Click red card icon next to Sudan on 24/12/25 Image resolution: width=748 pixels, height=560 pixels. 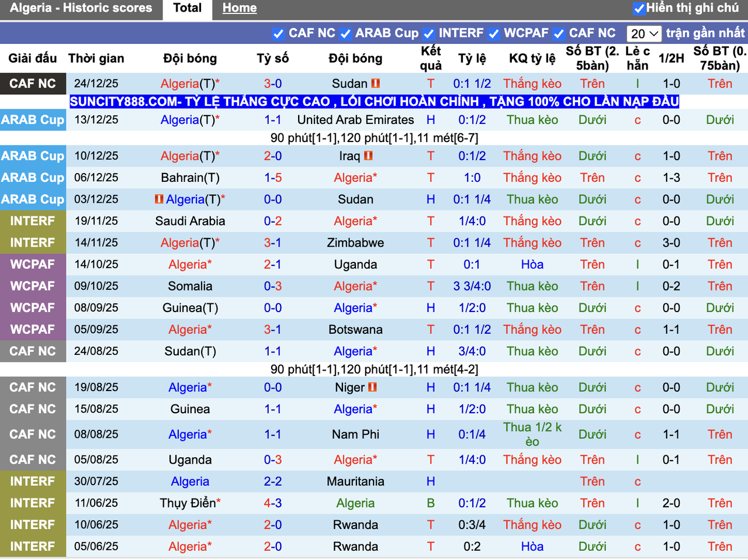point(375,84)
